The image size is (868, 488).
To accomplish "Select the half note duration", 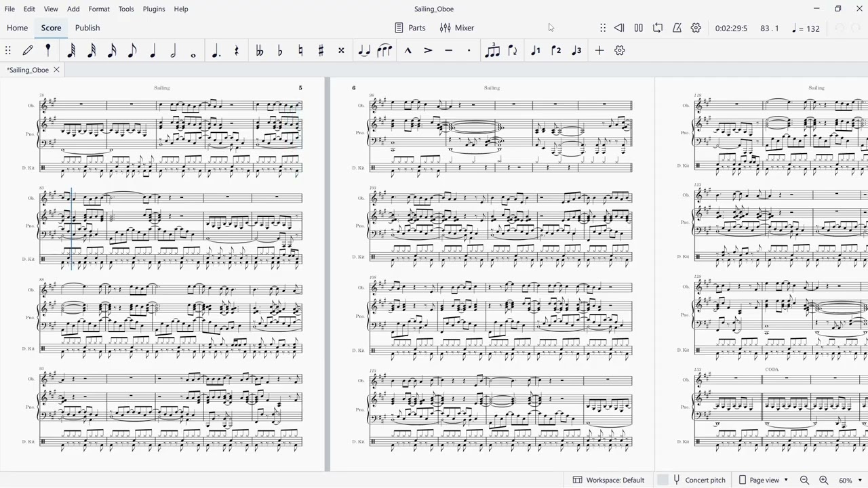I will click(x=173, y=50).
